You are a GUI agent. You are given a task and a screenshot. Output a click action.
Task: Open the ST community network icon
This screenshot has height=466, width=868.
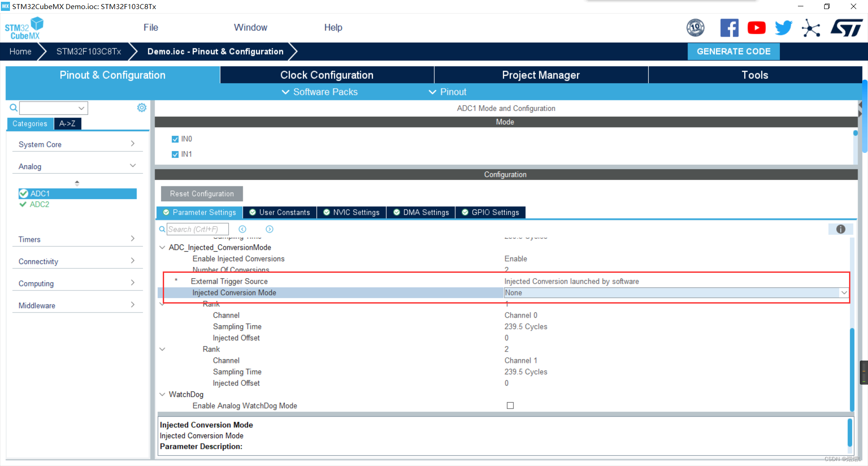coord(811,28)
